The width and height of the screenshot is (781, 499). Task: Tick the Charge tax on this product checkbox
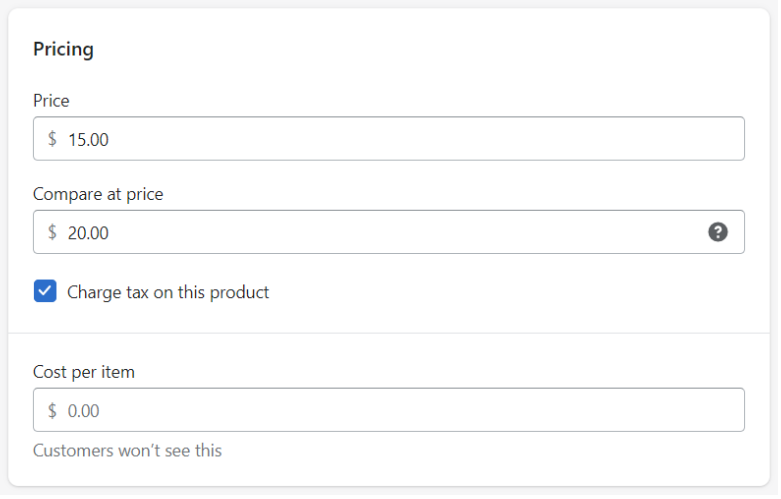click(x=45, y=292)
